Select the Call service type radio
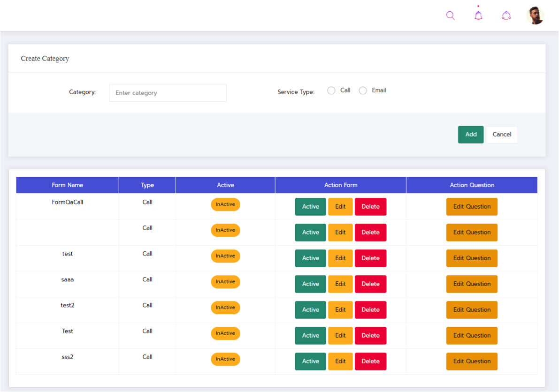The width and height of the screenshot is (559, 392). [x=331, y=90]
